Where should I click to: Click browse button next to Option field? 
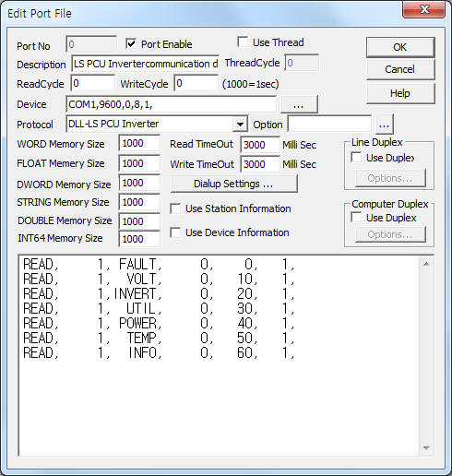pyautogui.click(x=384, y=125)
